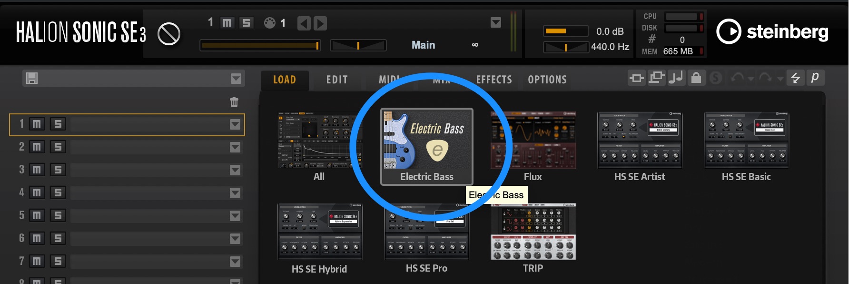Screen dimensions: 868x284
Task: Open the multi-program preset dropdown arrow
Action: (x=236, y=79)
